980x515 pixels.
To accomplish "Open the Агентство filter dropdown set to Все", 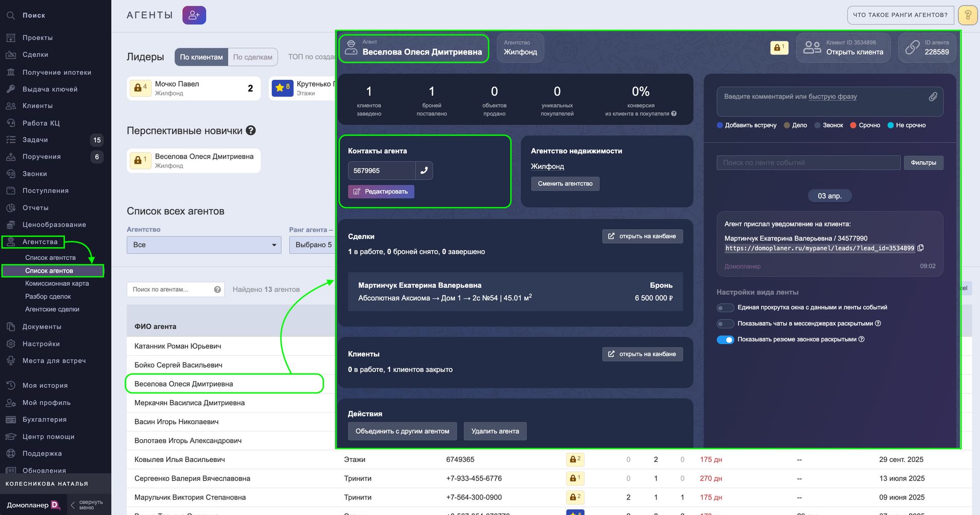I will tap(204, 245).
